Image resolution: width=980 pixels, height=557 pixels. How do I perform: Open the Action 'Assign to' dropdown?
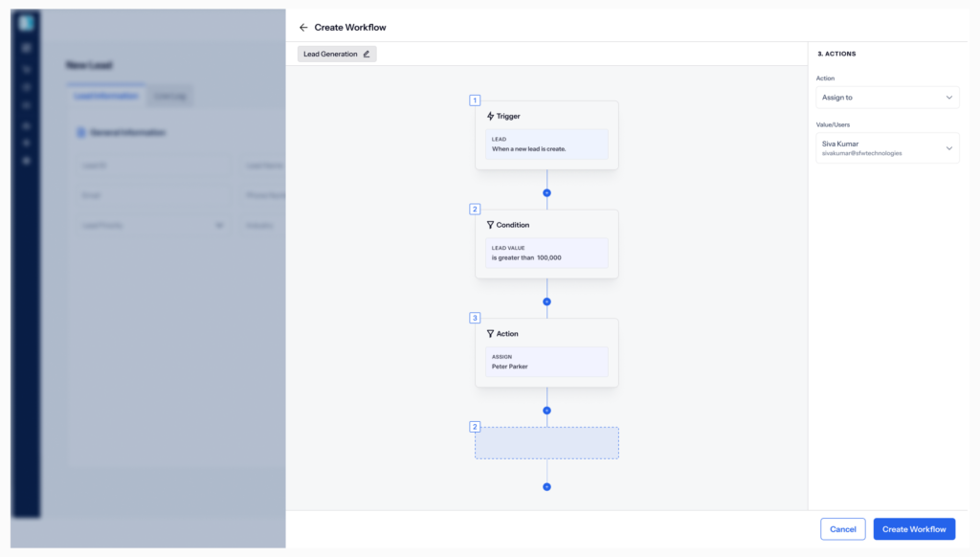[887, 98]
